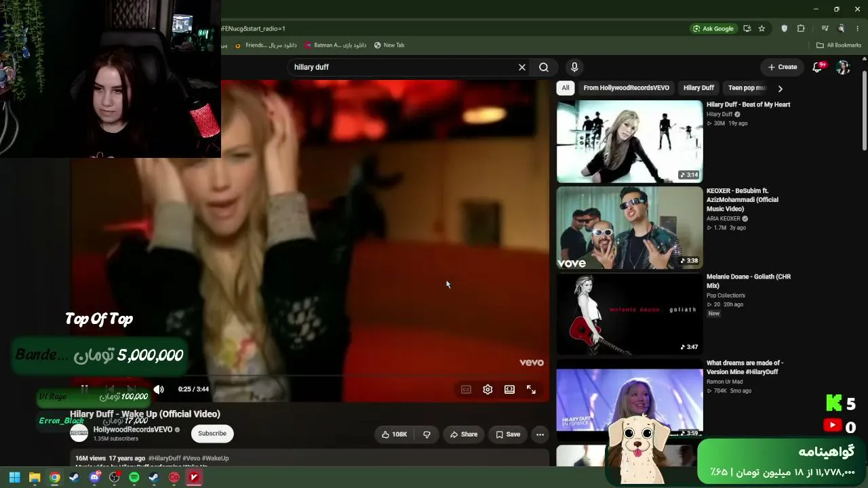Switch player to theater mode
868x488 pixels.
pos(509,389)
